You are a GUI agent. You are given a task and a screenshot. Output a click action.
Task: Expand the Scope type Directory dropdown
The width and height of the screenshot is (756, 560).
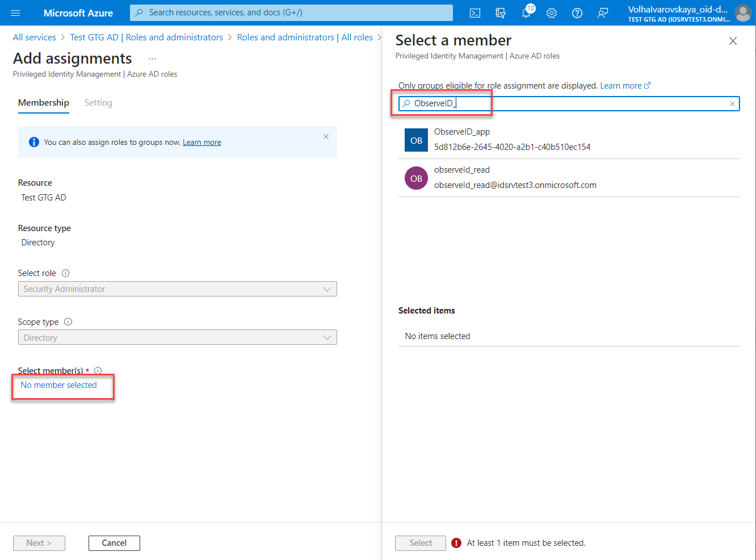point(177,338)
